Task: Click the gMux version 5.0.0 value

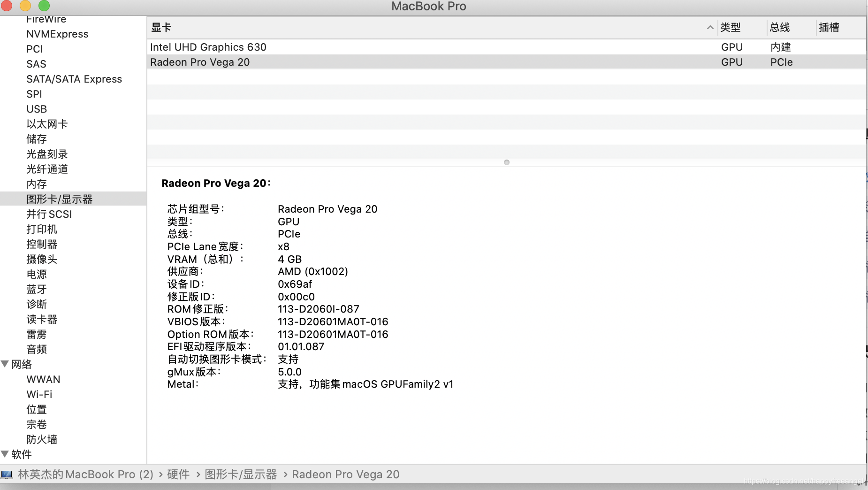Action: tap(289, 372)
